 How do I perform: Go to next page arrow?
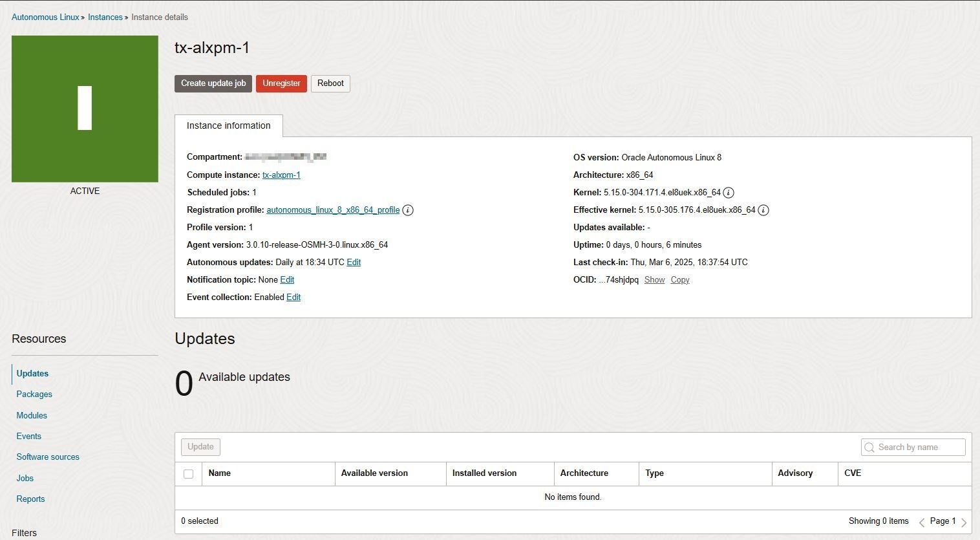(x=964, y=522)
